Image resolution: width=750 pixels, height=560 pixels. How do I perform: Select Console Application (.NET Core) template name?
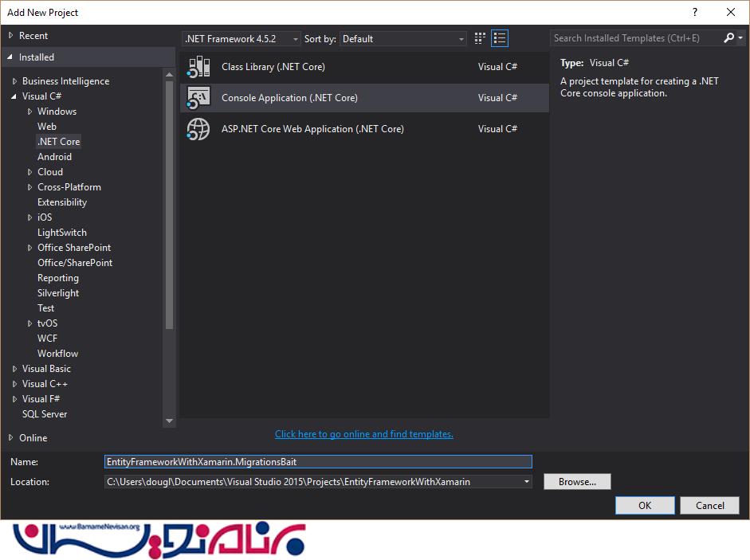(x=289, y=98)
